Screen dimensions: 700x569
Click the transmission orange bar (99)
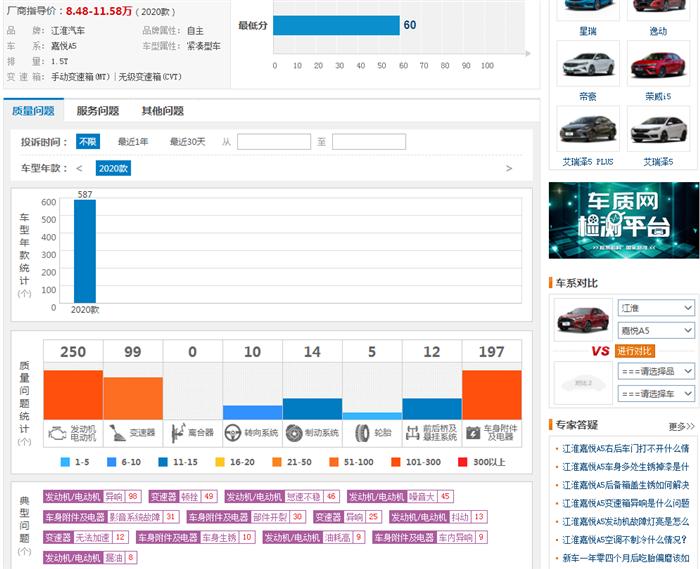point(133,398)
